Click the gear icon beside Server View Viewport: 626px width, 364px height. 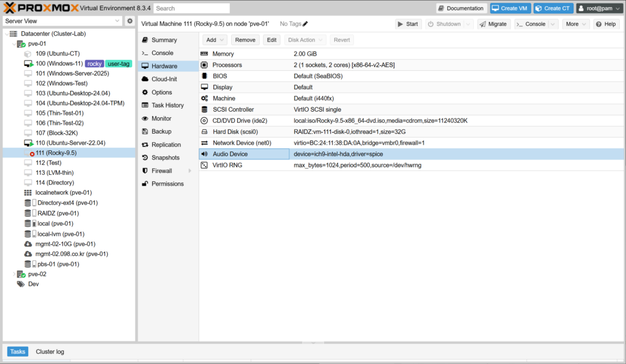130,21
